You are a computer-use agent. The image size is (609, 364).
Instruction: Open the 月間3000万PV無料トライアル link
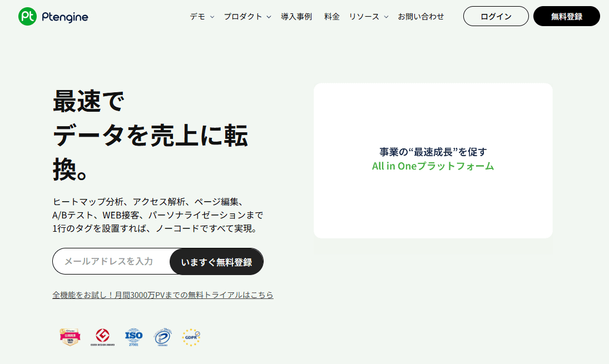(x=163, y=295)
